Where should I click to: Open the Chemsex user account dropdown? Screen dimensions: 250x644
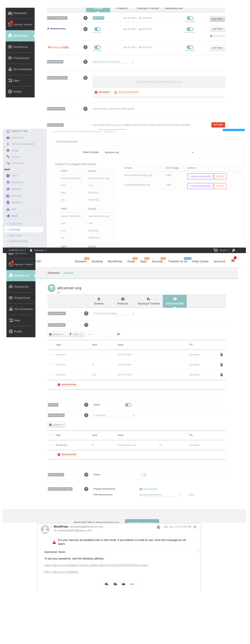coord(38,250)
